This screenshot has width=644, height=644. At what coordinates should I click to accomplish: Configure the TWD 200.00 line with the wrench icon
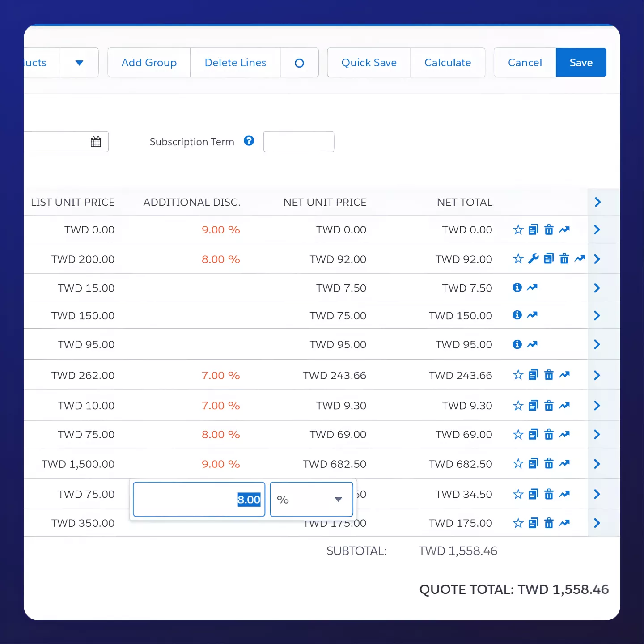[534, 258]
